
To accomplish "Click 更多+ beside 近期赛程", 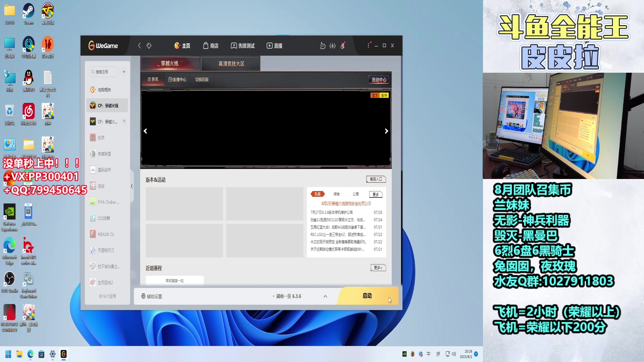I will click(x=378, y=268).
